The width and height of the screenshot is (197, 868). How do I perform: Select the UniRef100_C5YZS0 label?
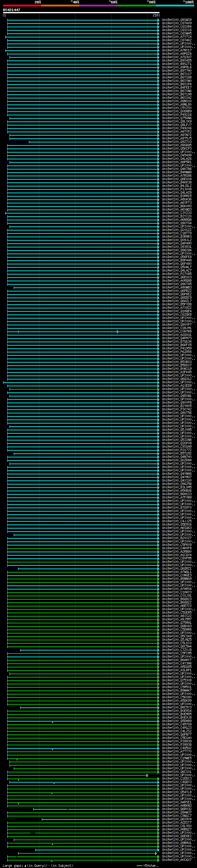177,108
